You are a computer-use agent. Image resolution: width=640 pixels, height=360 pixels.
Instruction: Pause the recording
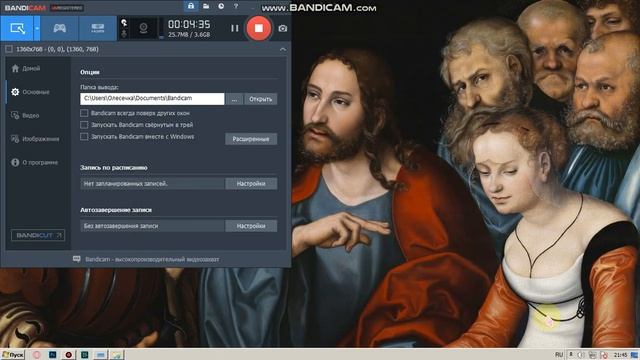pyautogui.click(x=234, y=28)
